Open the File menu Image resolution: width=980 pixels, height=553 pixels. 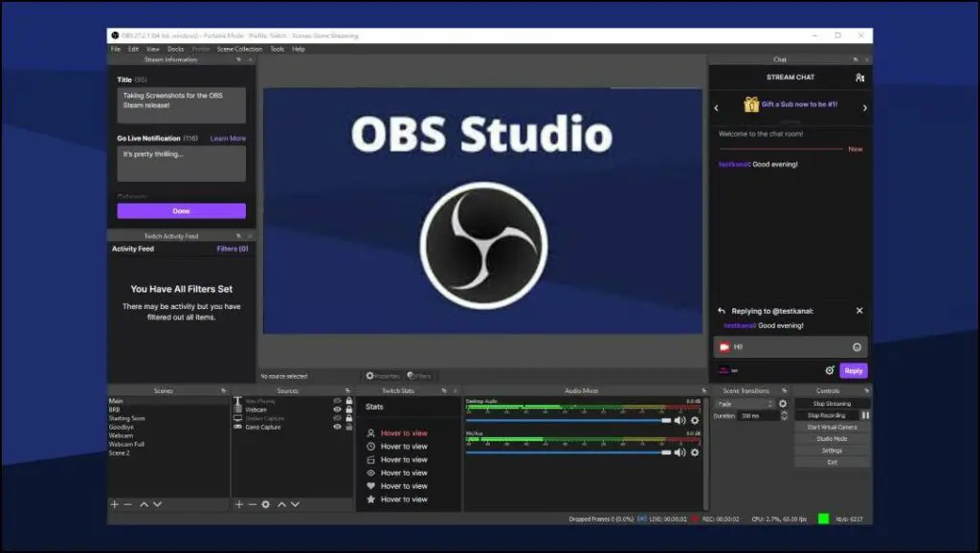click(116, 49)
